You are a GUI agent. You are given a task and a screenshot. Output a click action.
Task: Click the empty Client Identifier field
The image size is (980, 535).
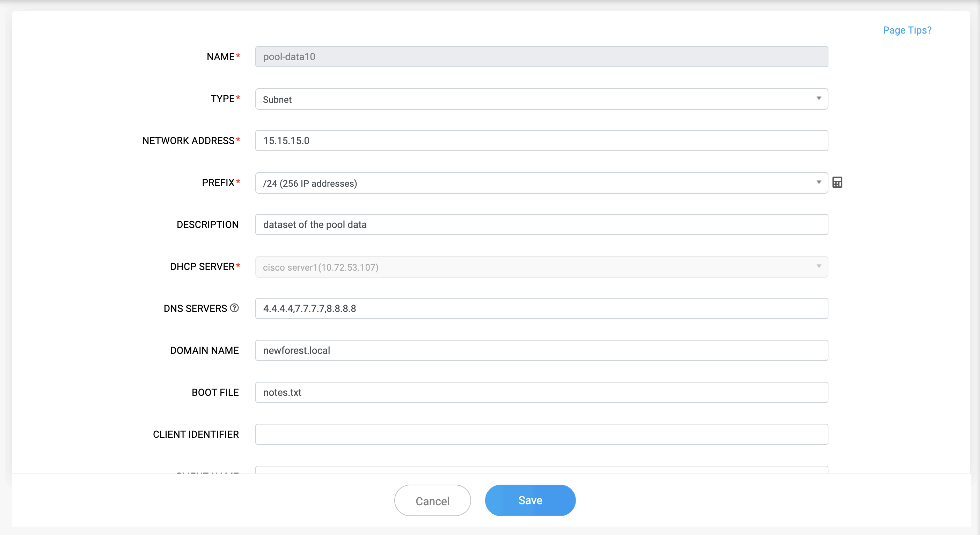[541, 435]
